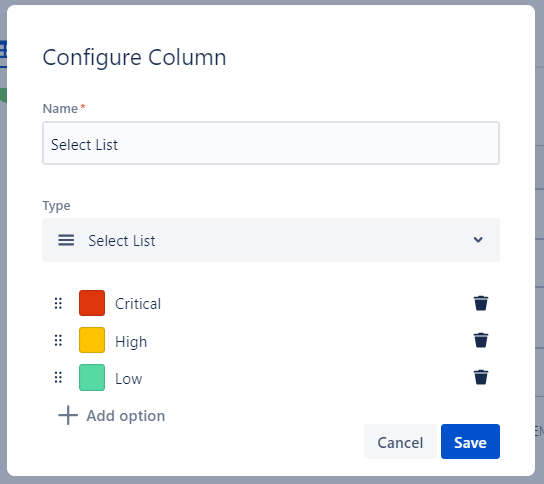Delete the Critical option with trash icon
The width and height of the screenshot is (544, 484).
pos(481,303)
